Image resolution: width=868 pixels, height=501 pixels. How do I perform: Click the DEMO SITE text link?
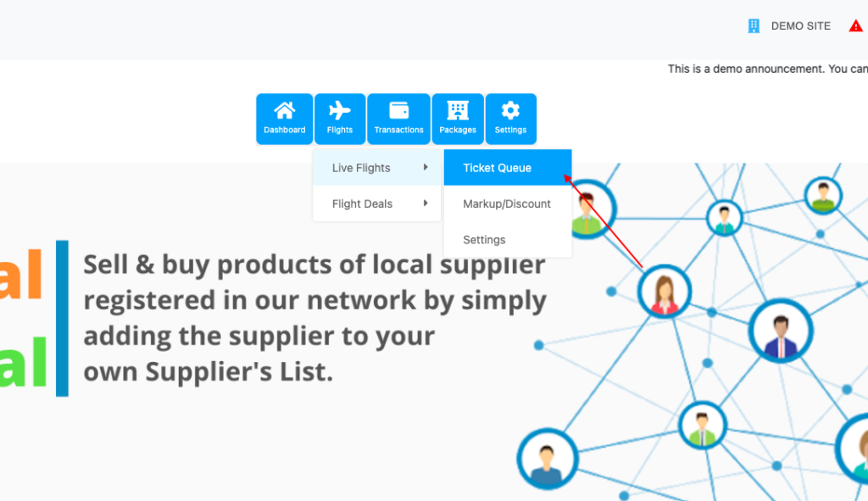click(x=800, y=26)
